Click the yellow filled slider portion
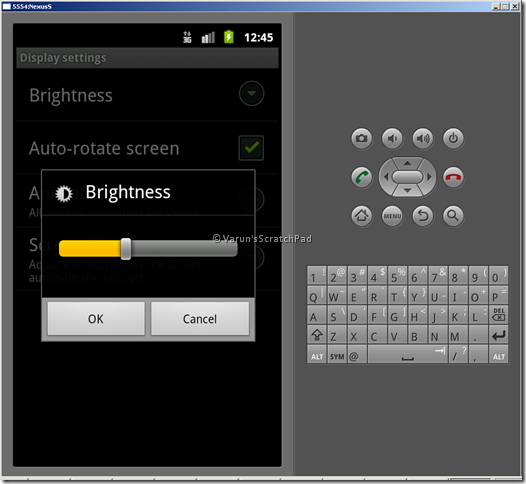Image resolution: width=526 pixels, height=484 pixels. [x=90, y=249]
